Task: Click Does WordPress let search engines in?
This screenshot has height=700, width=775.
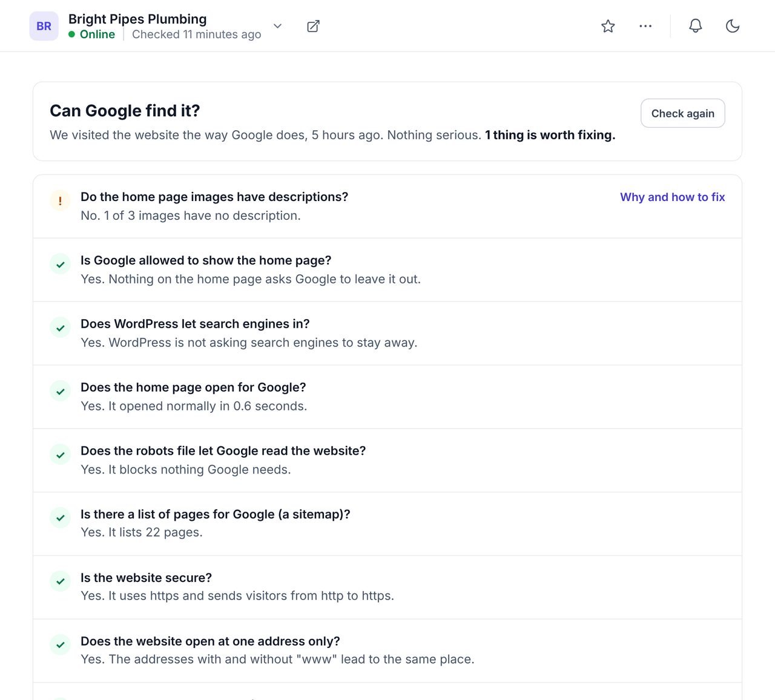Action: coord(195,324)
